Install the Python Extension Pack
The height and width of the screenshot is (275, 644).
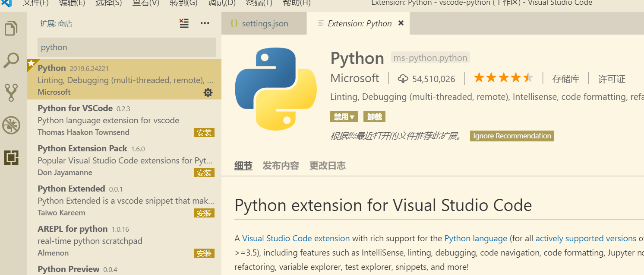coord(204,173)
